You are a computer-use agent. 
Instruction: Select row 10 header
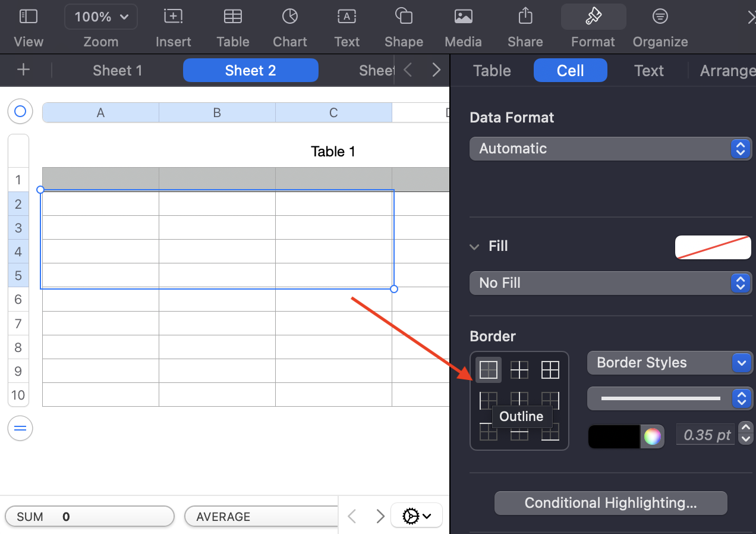[18, 395]
